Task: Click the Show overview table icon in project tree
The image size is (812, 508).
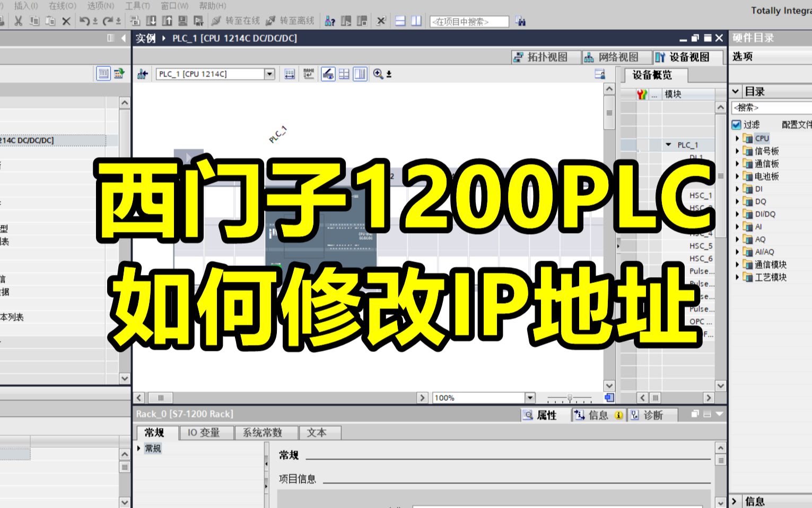Action: (104, 73)
